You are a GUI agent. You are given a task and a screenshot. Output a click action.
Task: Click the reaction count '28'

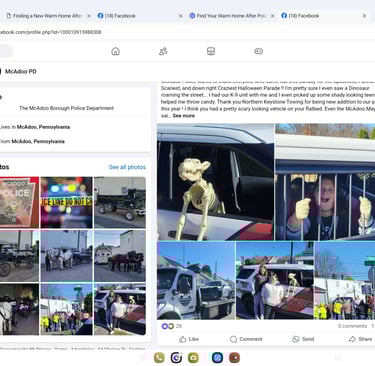click(x=179, y=326)
